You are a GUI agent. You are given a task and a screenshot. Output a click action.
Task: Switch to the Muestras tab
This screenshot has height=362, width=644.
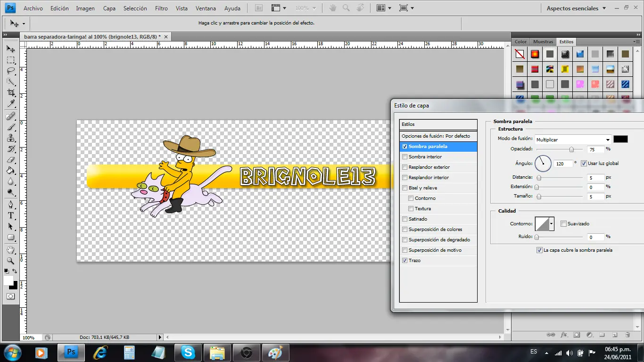point(543,42)
